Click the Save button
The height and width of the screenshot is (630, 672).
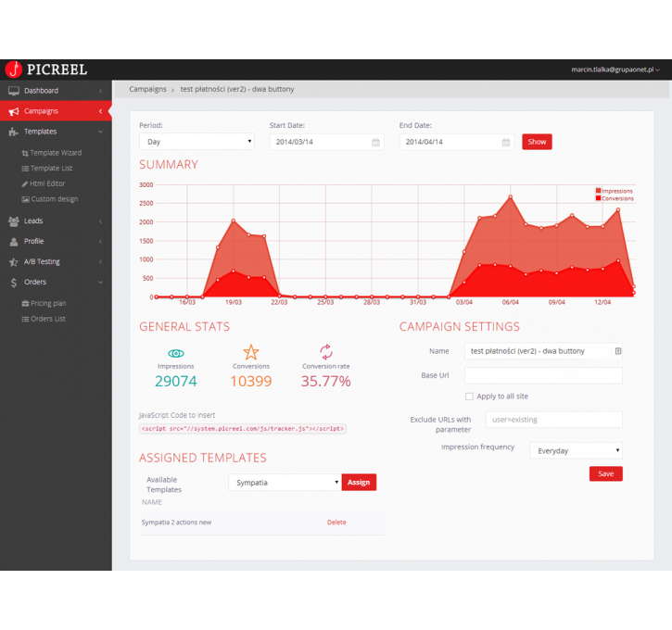tap(605, 473)
